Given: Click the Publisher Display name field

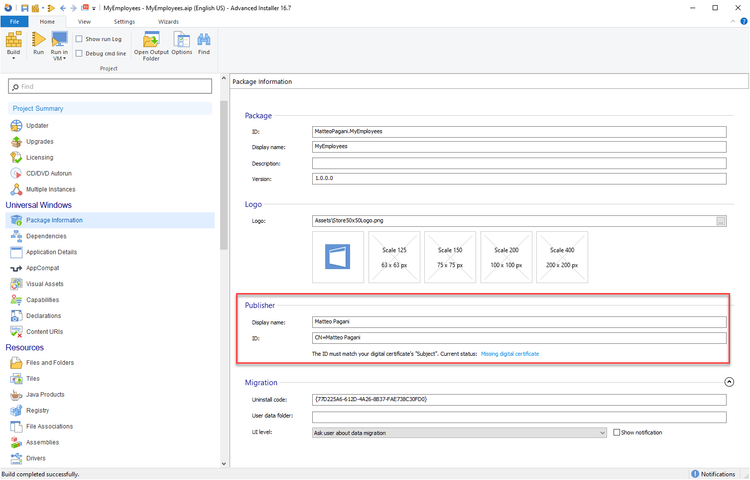Looking at the screenshot, I should pos(518,322).
